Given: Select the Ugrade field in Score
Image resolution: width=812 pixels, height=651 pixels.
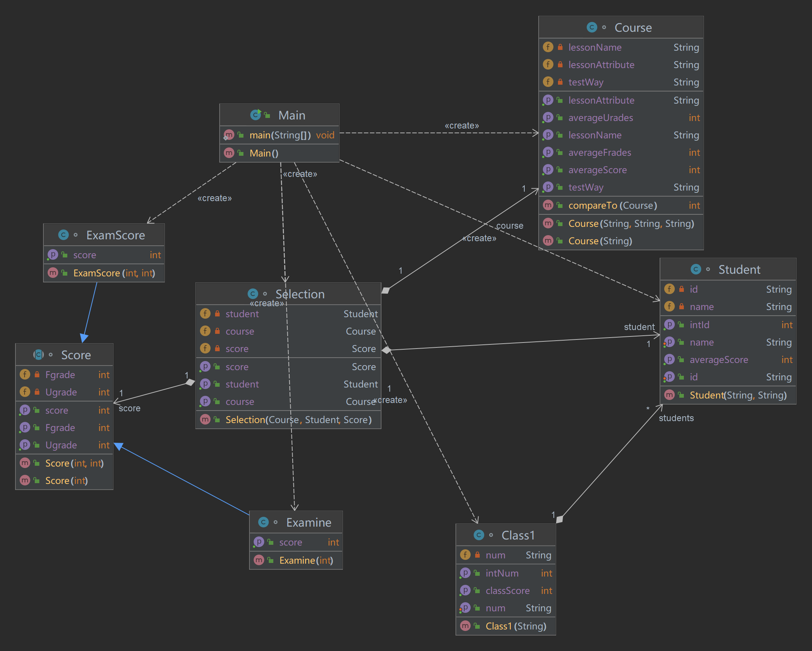Looking at the screenshot, I should 61,392.
